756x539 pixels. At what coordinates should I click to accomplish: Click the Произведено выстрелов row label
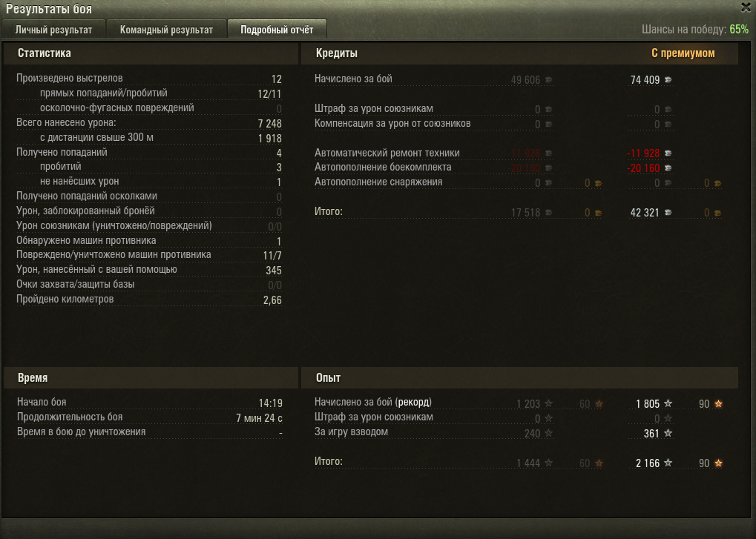click(70, 78)
